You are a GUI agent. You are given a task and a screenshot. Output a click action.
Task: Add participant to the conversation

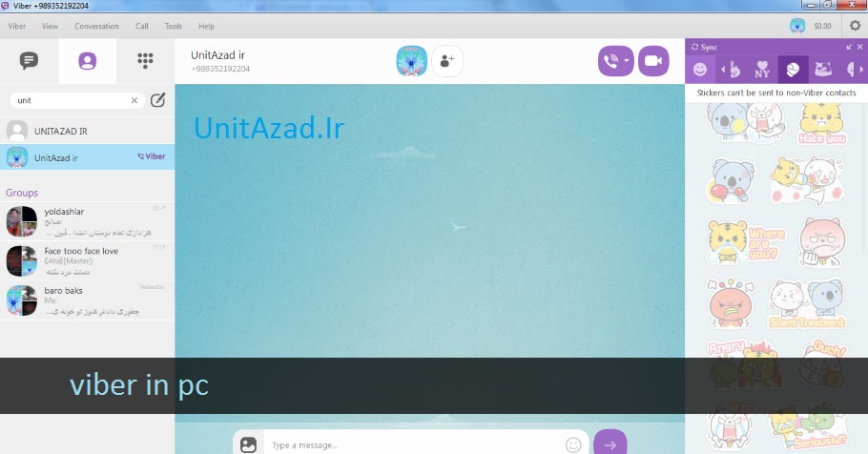coord(447,61)
